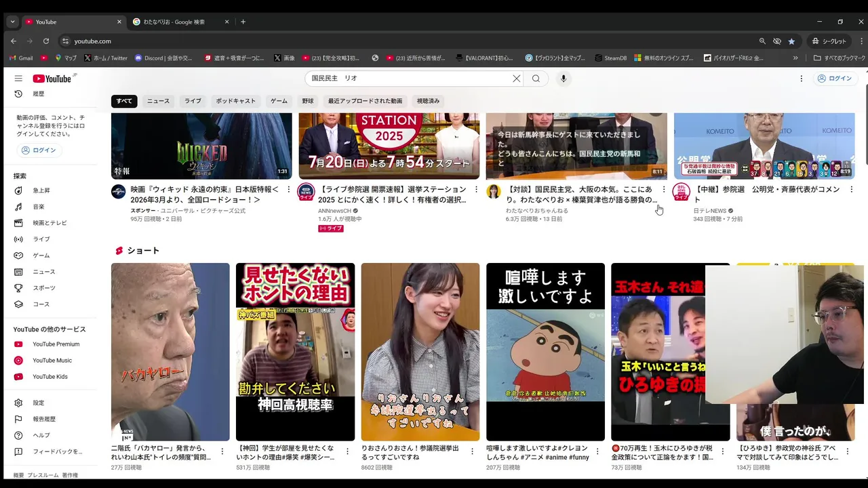
Task: Click the 日テレNEWS channel avatar
Action: point(681,191)
